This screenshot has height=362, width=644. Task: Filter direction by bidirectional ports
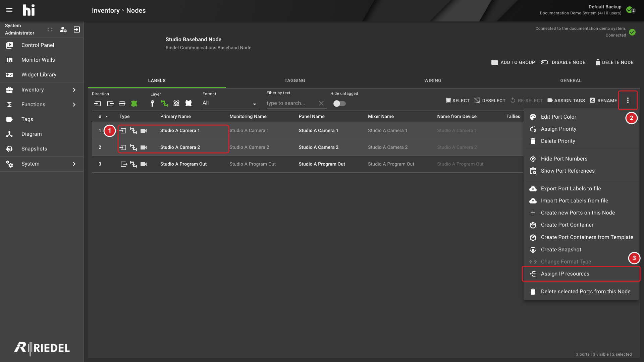tap(122, 104)
